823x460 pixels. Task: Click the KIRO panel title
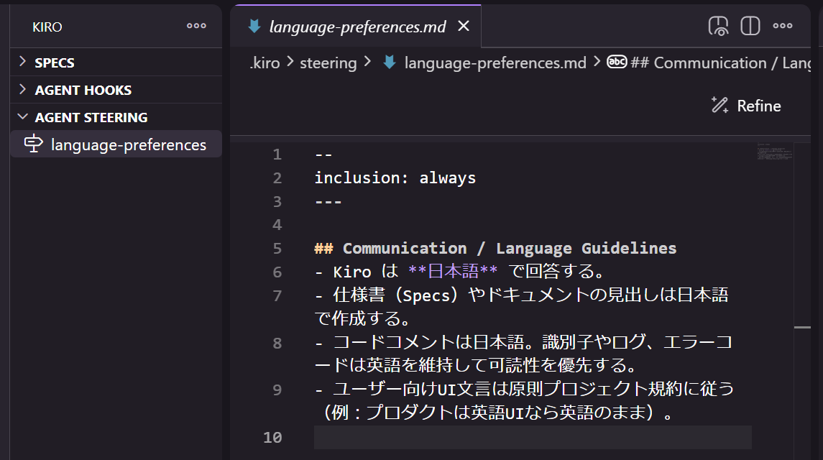(47, 27)
